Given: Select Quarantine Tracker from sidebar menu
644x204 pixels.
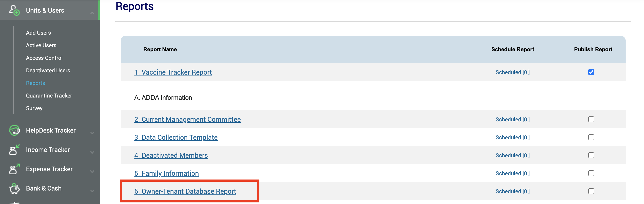Looking at the screenshot, I should (49, 96).
